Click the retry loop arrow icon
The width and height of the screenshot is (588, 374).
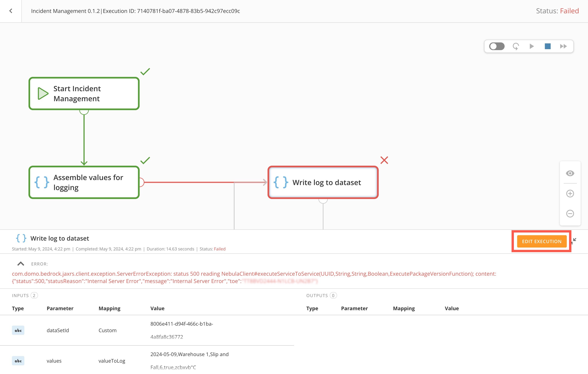click(x=516, y=46)
